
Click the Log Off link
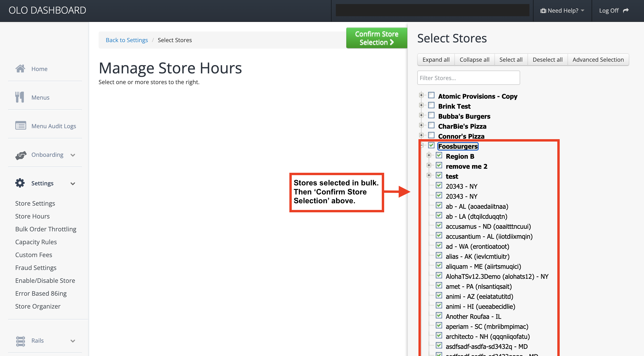pos(614,10)
